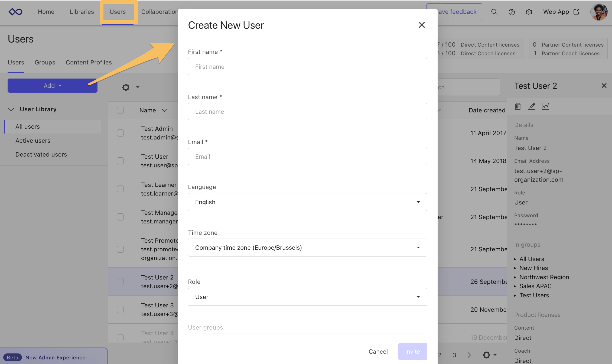Launch Web App via external link icon
Screen dimensions: 612x364
pos(577,12)
